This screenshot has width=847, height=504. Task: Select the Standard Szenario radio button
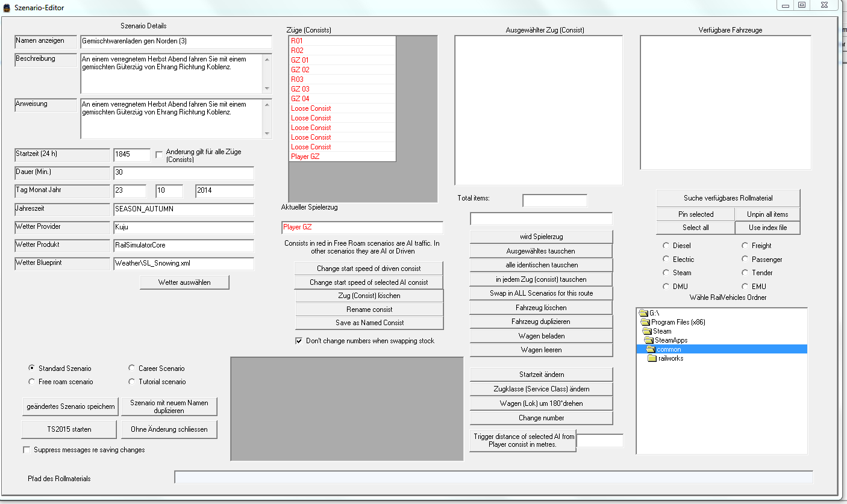tap(32, 368)
